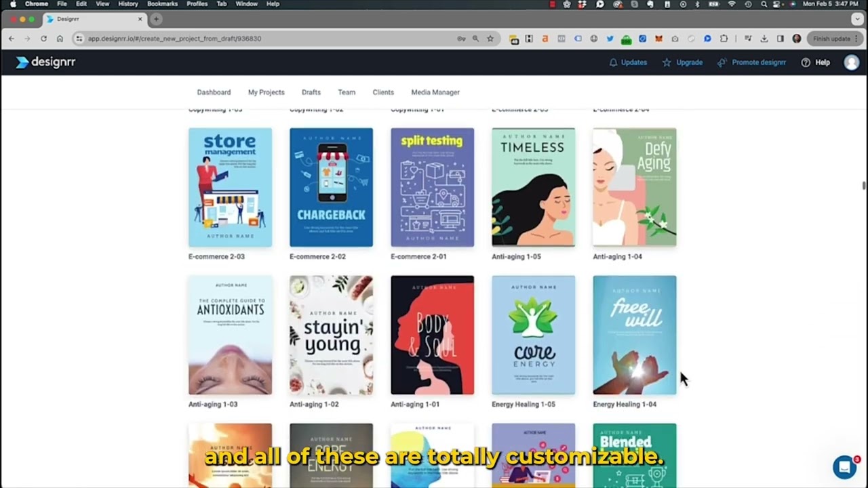
Task: Open Chrome downloads icon
Action: tap(764, 39)
